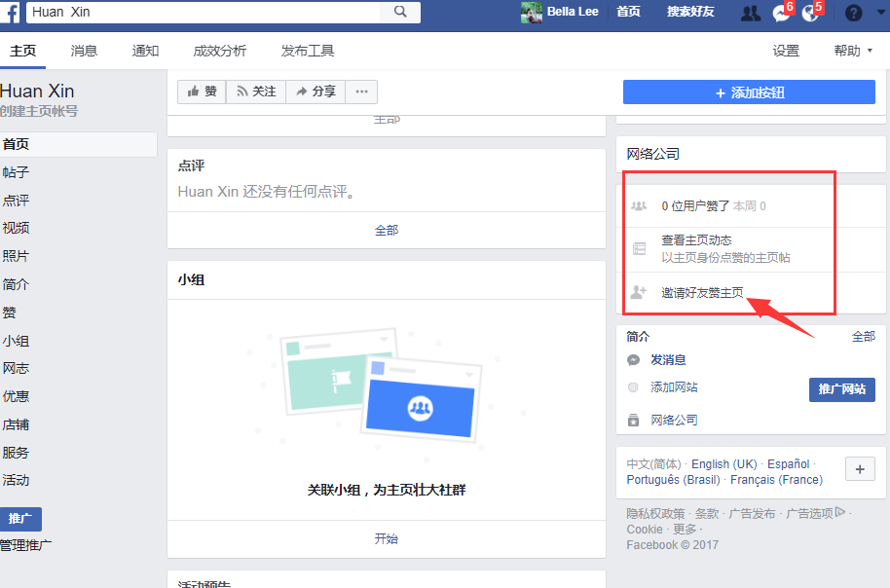Select 视频 in the left sidebar
This screenshot has width=890, height=588.
point(16,228)
